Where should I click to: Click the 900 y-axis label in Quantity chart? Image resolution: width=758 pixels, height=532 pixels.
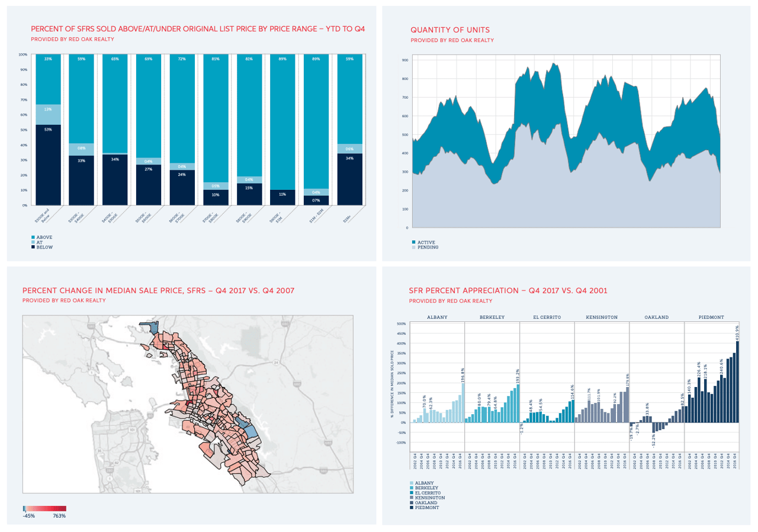coord(405,61)
